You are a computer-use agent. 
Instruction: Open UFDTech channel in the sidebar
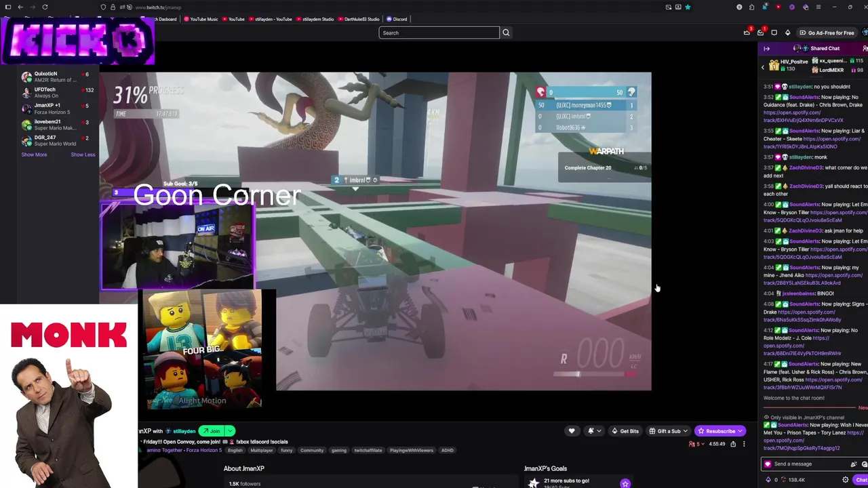(x=58, y=92)
